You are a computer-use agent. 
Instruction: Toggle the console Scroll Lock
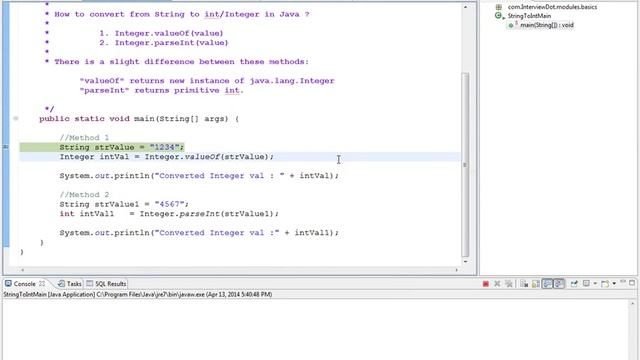point(536,284)
